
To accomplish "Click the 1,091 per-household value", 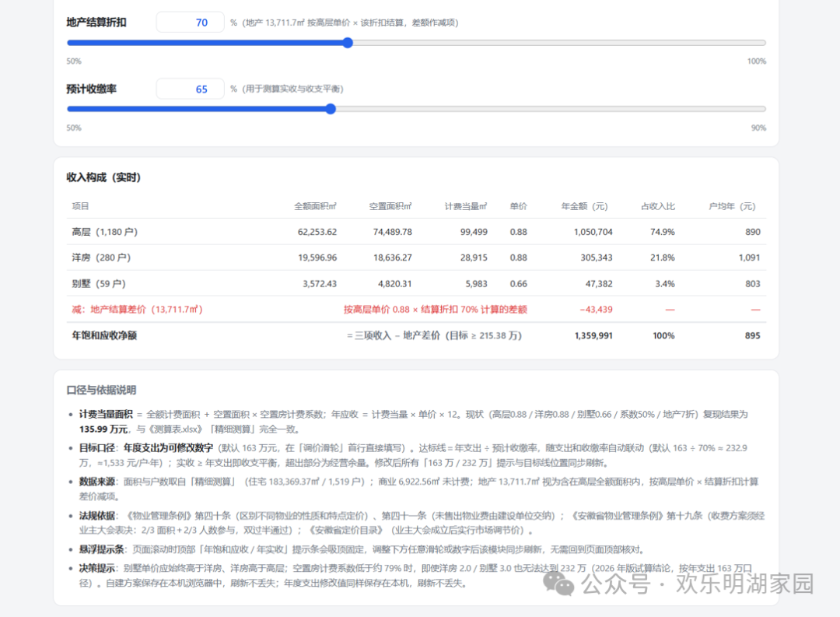I will coord(750,258).
